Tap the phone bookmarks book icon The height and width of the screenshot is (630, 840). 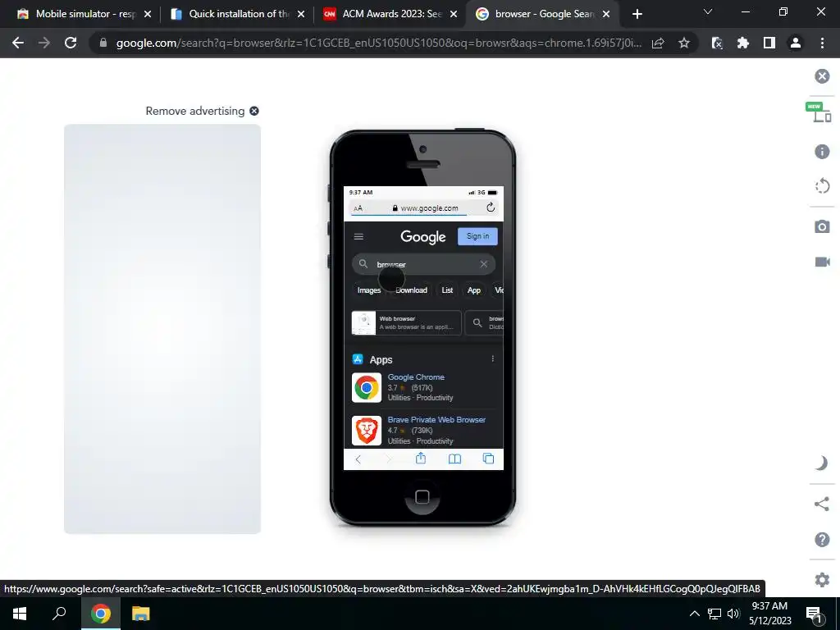point(454,459)
